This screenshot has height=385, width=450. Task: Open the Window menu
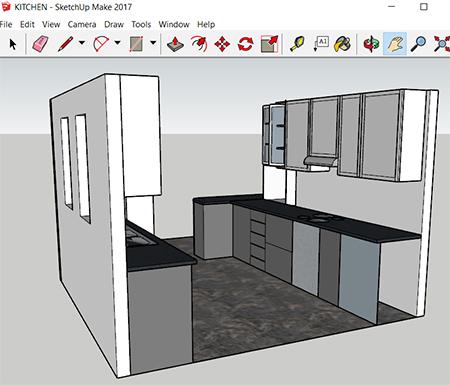174,24
